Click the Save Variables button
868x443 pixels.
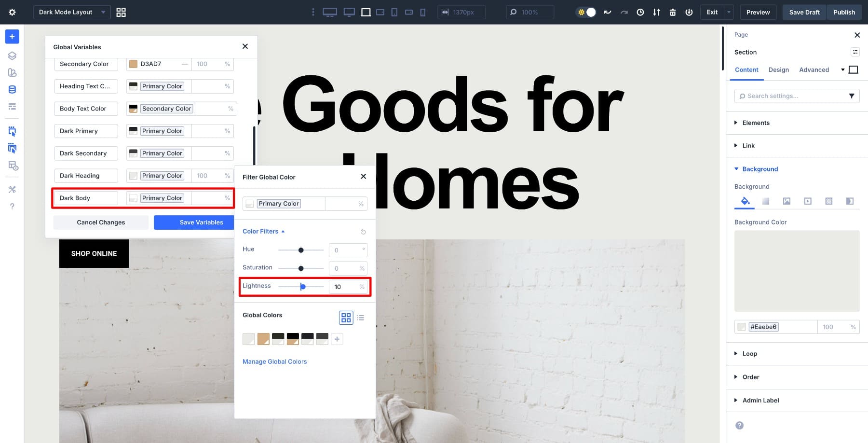(x=201, y=222)
